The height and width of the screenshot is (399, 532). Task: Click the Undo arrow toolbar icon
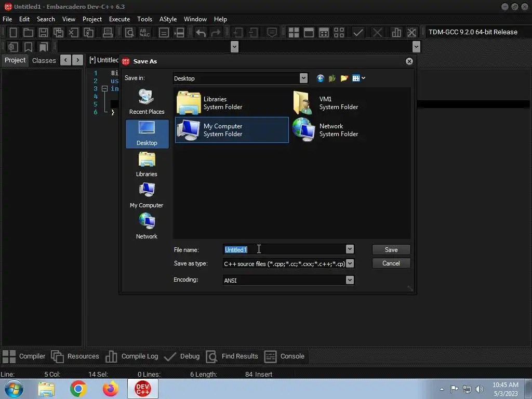(x=201, y=33)
